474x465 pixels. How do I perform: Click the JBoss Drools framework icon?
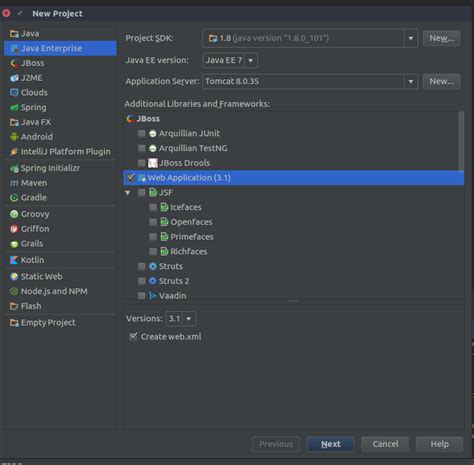pos(153,163)
